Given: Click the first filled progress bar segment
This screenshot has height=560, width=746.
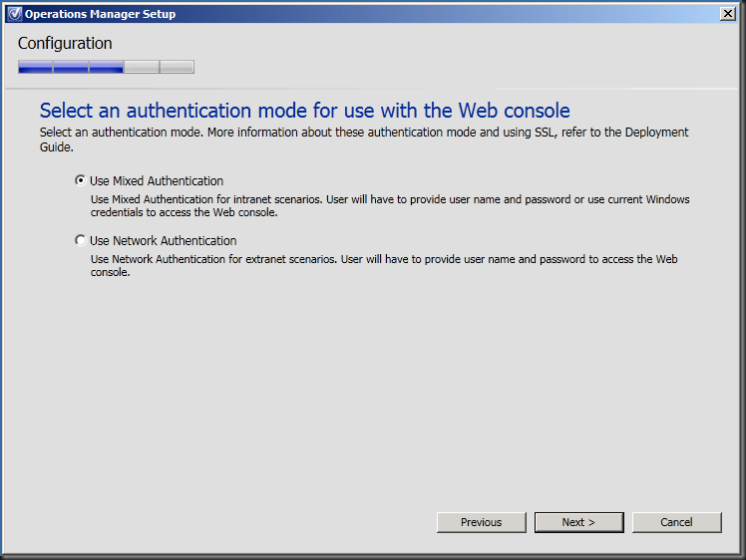Looking at the screenshot, I should pyautogui.click(x=35, y=67).
